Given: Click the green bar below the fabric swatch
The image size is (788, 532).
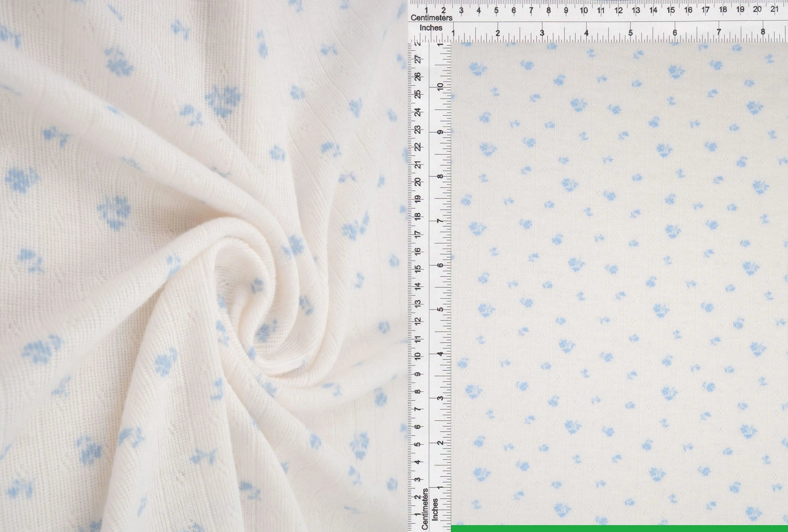Looking at the screenshot, I should point(619,528).
